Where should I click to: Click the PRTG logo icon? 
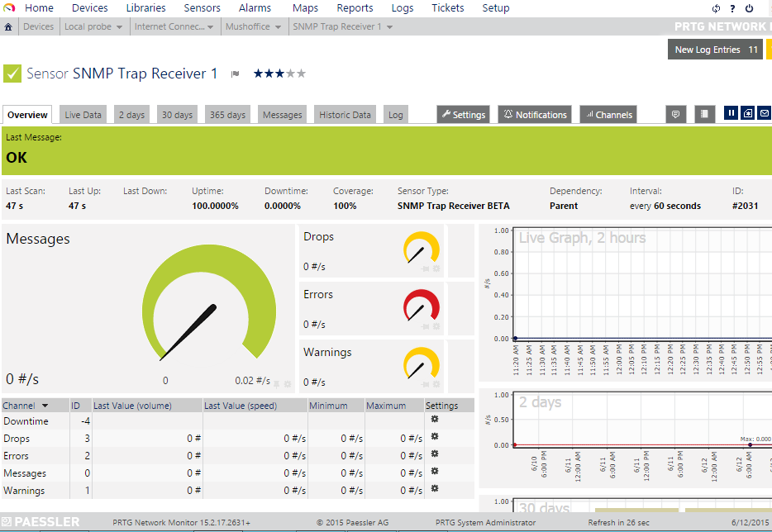9,8
